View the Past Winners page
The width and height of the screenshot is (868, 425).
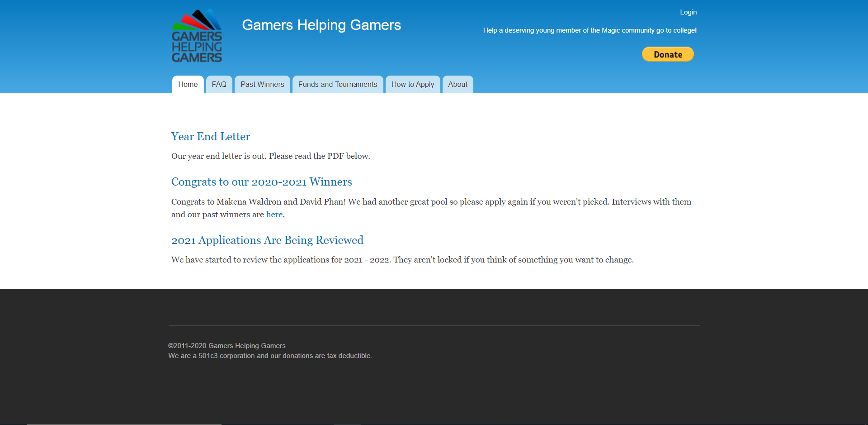262,84
